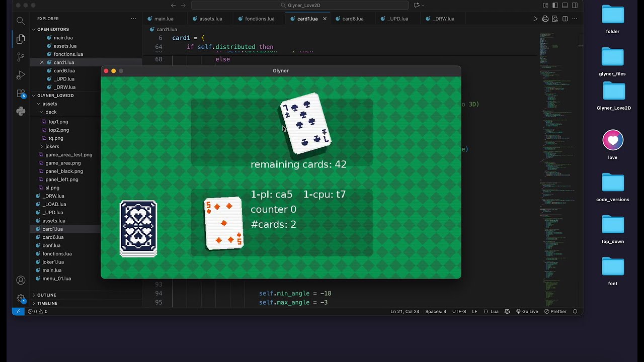Screen dimensions: 644x362
Task: Open the Extensions view icon
Action: pos(21,94)
